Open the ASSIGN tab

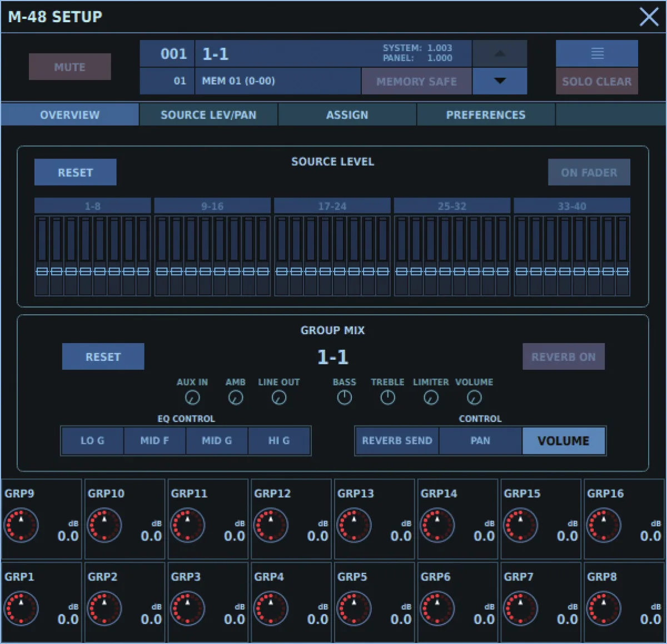pos(347,115)
